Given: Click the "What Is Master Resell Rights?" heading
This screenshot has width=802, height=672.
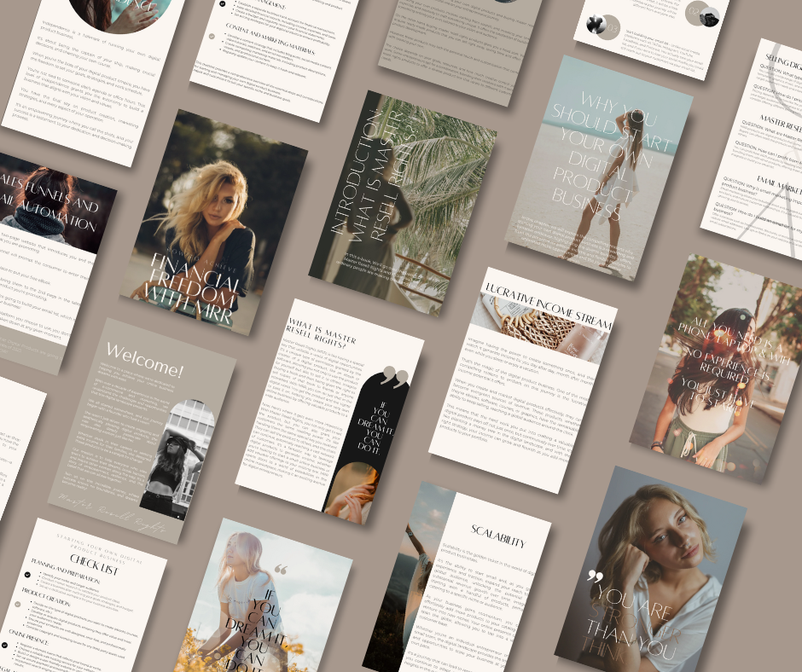Looking at the screenshot, I should 317,330.
